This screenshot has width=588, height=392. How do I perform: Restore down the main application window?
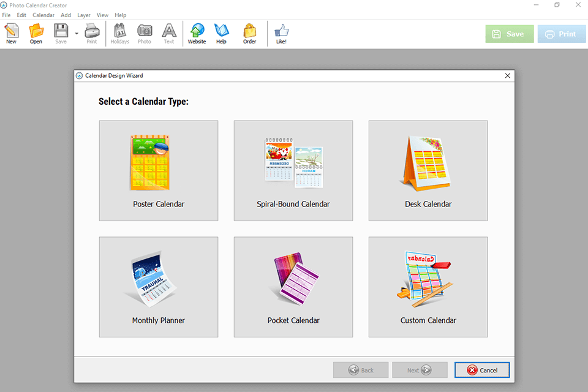point(557,5)
